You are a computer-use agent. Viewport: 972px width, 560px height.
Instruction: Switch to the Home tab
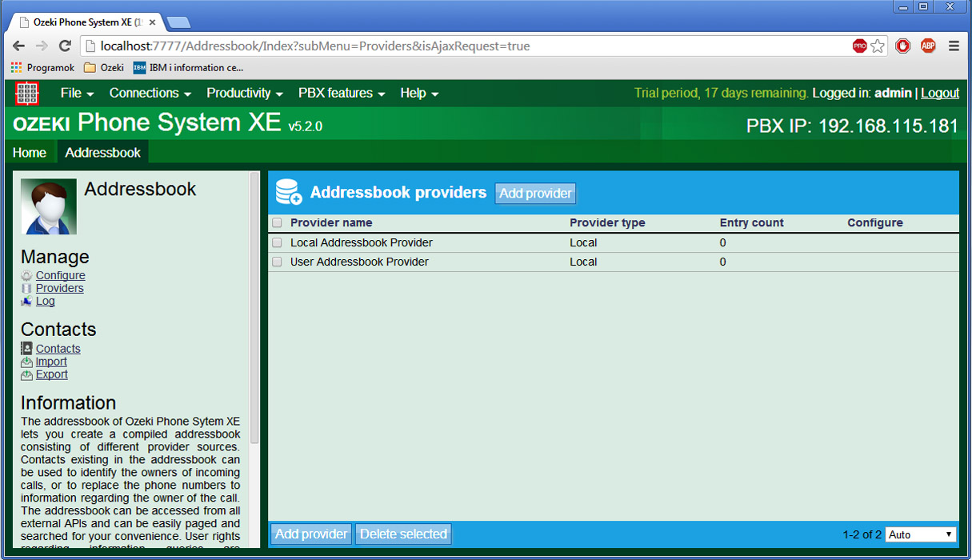30,152
